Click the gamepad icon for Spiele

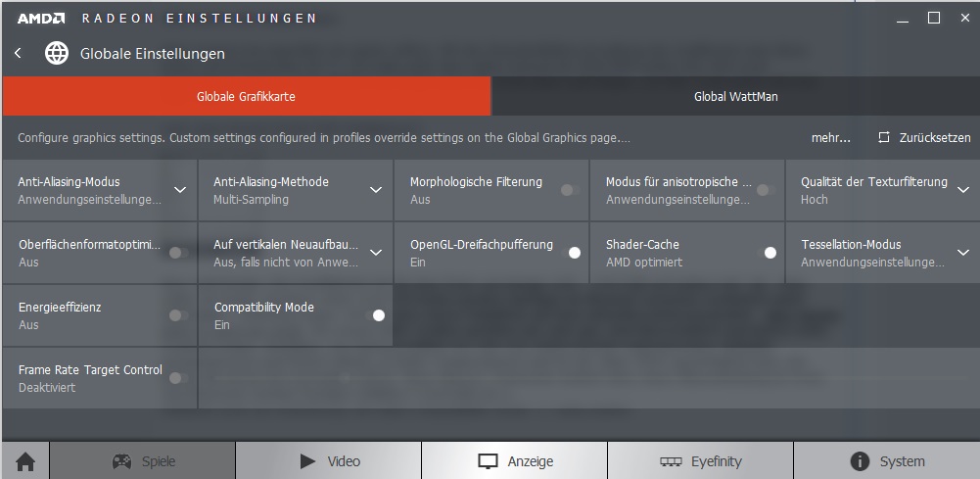(x=121, y=461)
